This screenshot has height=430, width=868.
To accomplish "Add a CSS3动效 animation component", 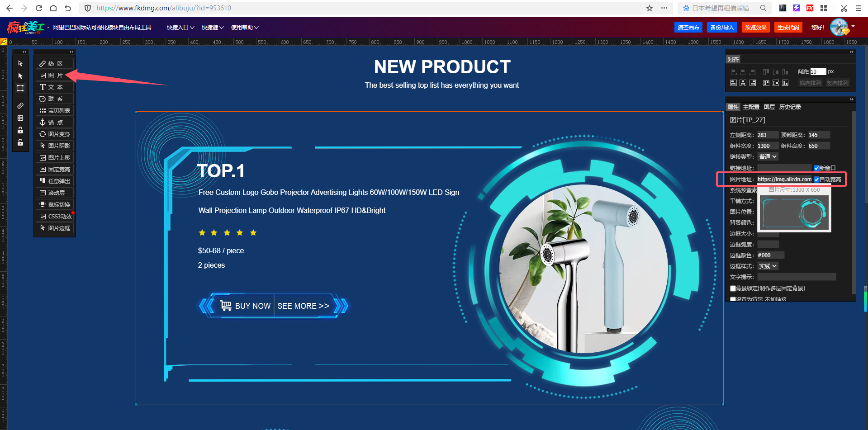I will coord(55,217).
